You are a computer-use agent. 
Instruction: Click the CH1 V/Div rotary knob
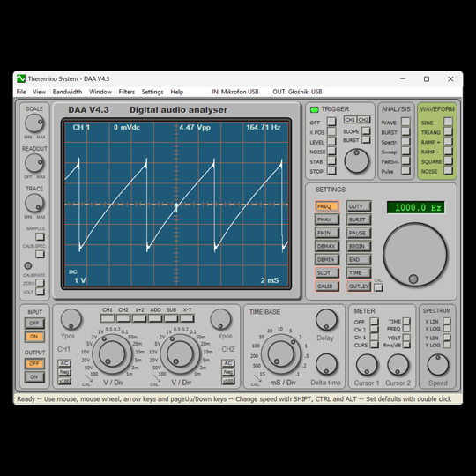point(112,354)
